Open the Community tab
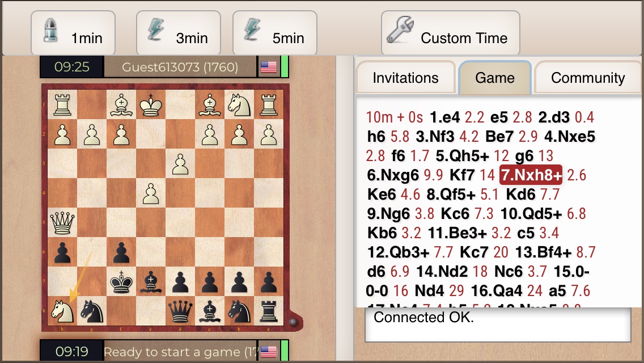Image resolution: width=644 pixels, height=363 pixels. pos(588,78)
